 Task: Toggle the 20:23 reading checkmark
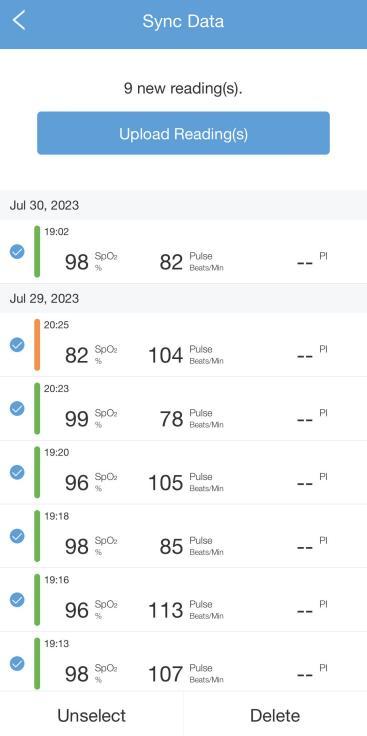[17, 408]
